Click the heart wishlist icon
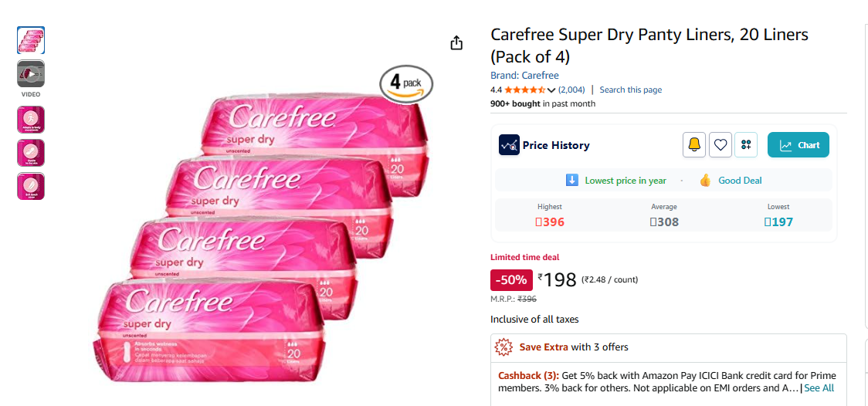 (721, 145)
